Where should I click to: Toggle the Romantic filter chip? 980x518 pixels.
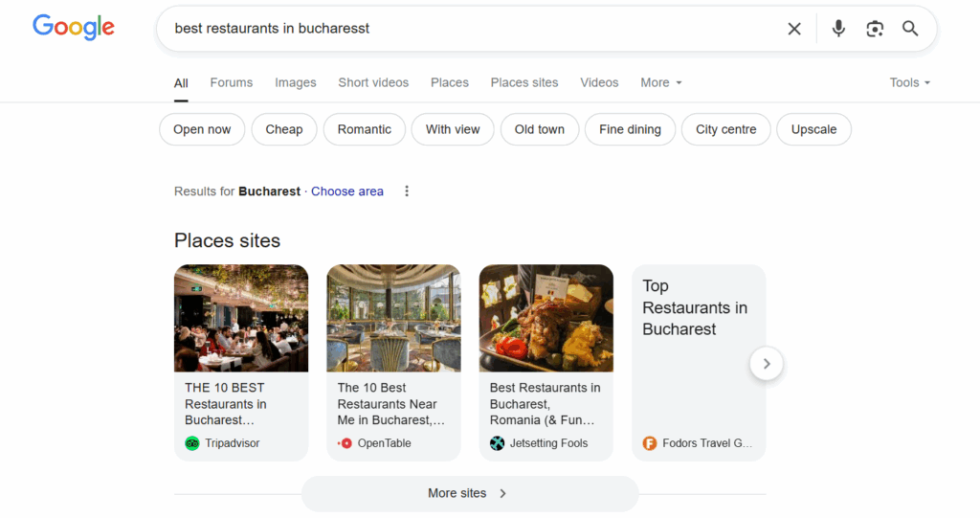click(x=365, y=129)
